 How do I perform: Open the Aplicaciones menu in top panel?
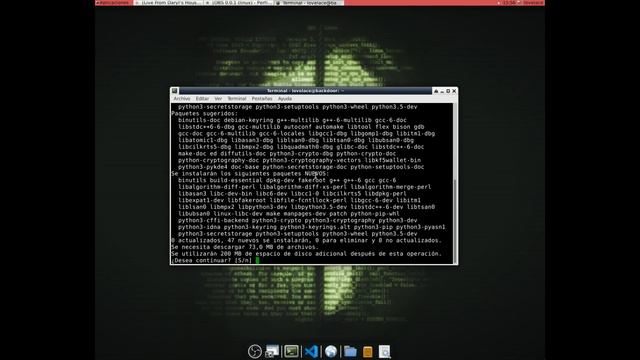tap(113, 2)
